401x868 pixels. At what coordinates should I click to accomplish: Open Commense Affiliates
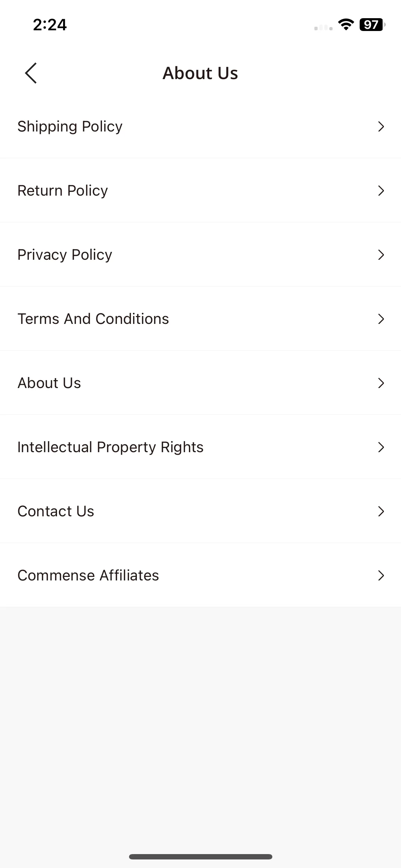200,575
